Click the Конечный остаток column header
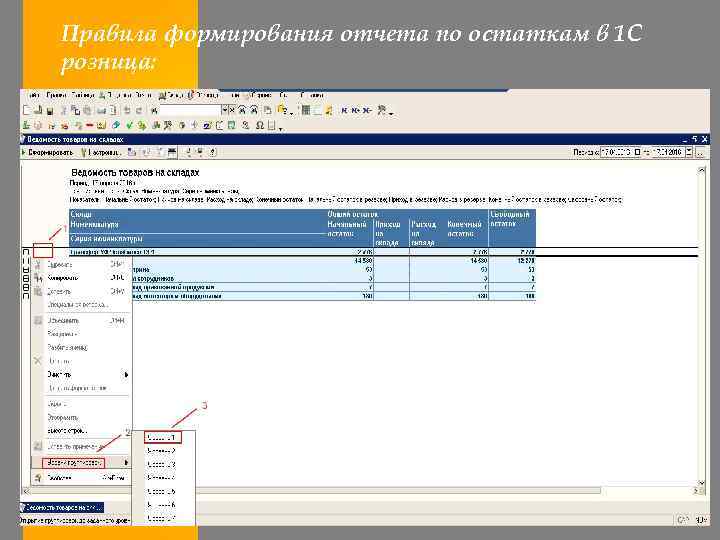The width and height of the screenshot is (720, 540). pyautogui.click(x=465, y=229)
